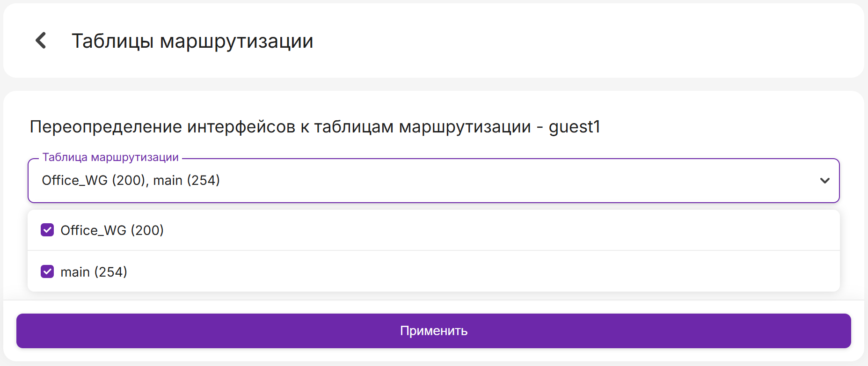Select the Office_WG (200) option label
Viewport: 868px width, 366px height.
112,230
